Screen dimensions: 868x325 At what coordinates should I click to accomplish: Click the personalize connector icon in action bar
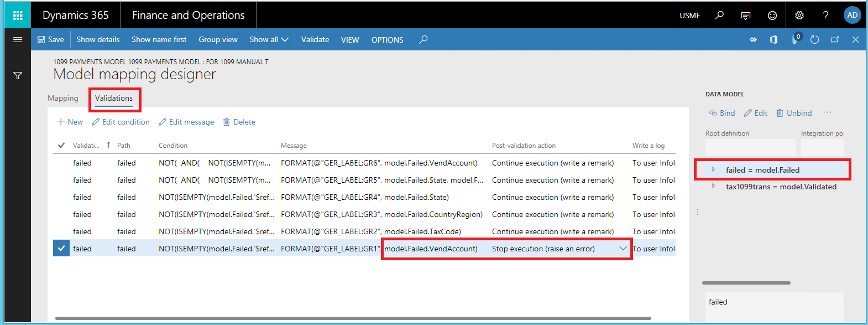click(x=753, y=39)
